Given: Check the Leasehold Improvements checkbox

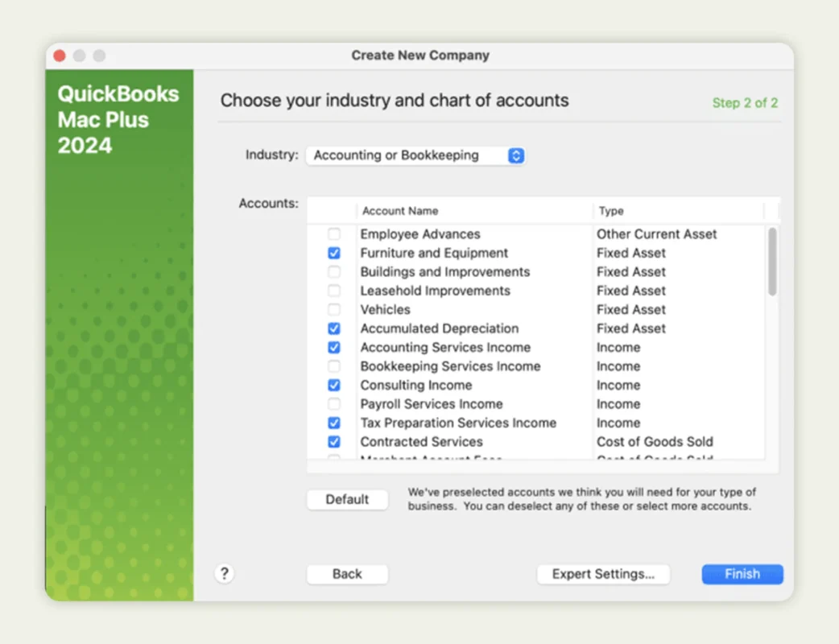Looking at the screenshot, I should (335, 291).
